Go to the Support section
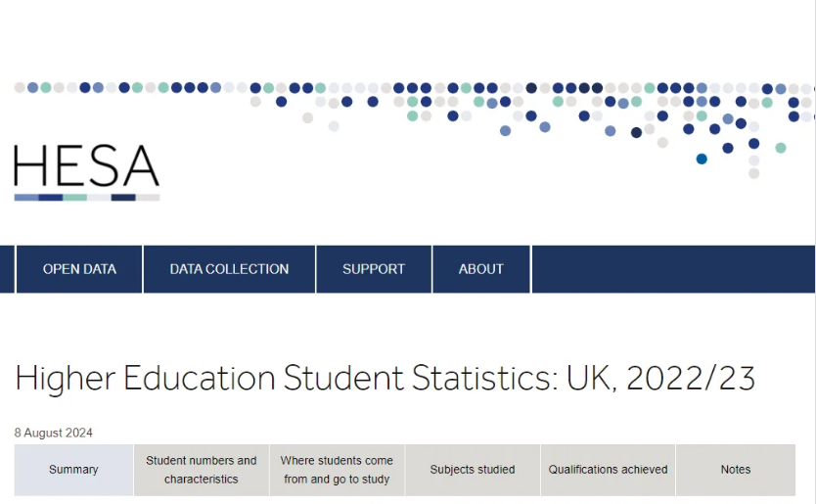The image size is (816, 504). click(x=374, y=269)
